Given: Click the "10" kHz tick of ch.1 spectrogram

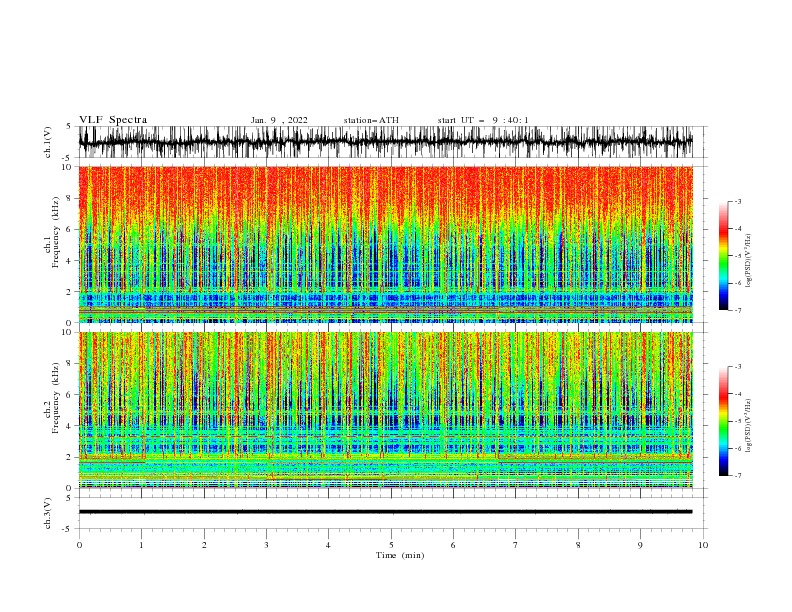Looking at the screenshot, I should point(67,167).
